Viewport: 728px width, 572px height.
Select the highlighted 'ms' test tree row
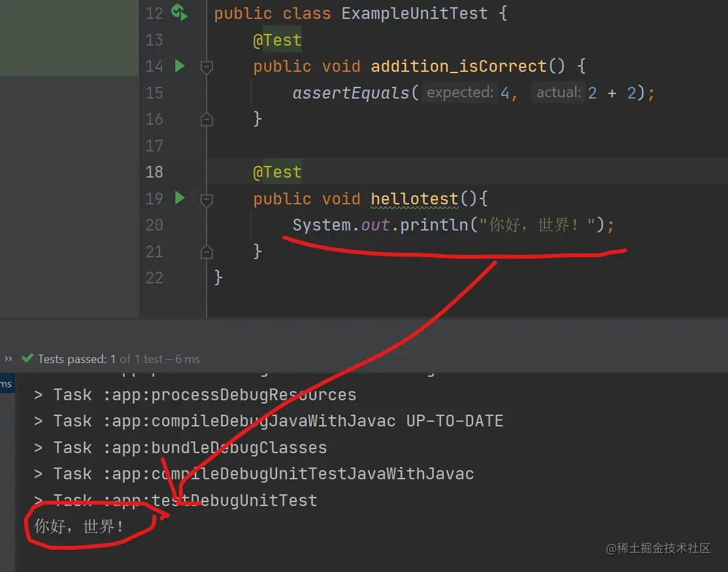coord(7,384)
